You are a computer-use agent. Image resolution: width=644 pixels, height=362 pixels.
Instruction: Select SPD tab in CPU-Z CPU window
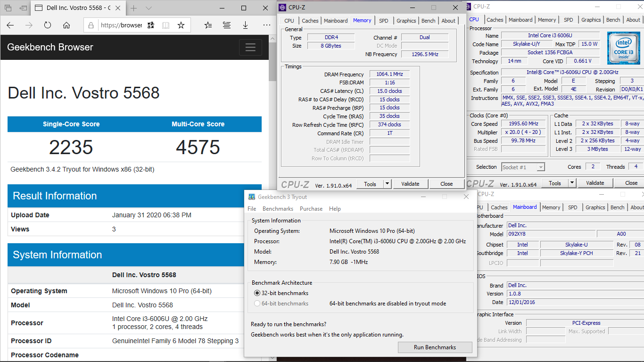[x=569, y=20]
